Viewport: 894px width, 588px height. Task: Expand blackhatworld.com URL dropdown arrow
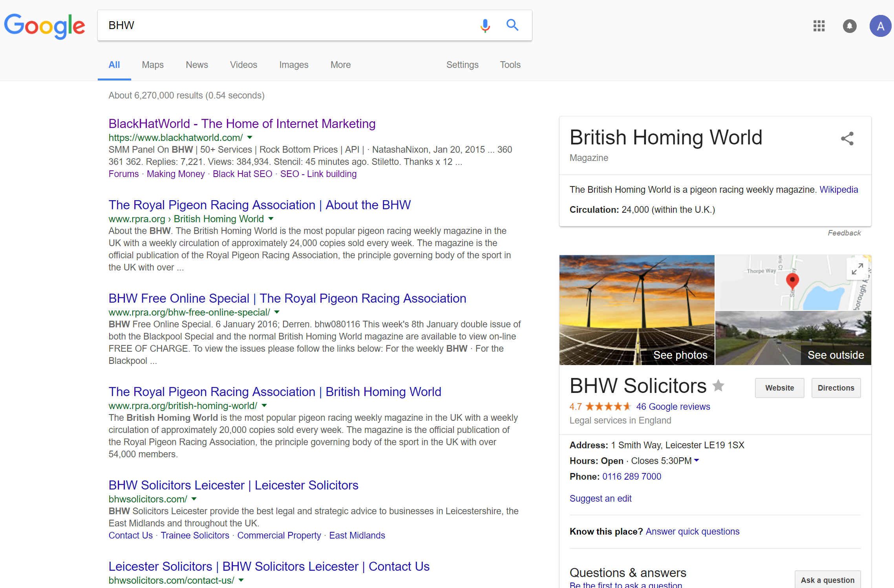[250, 137]
